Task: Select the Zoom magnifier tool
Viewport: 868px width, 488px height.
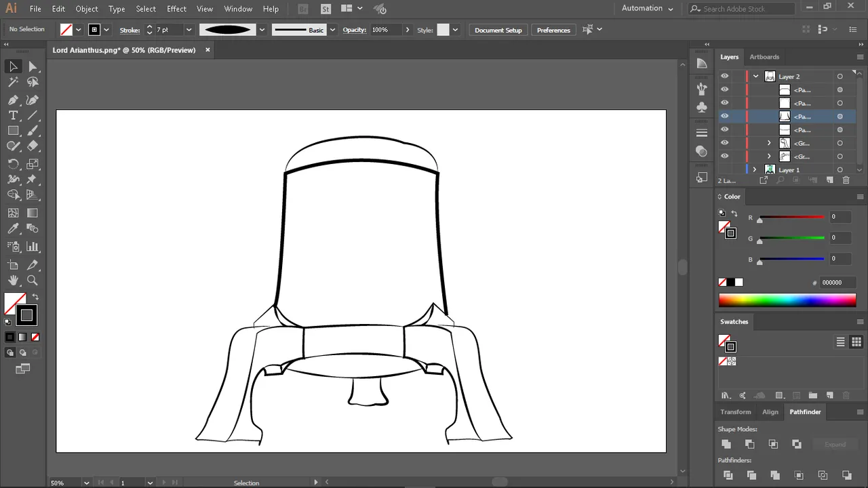Action: [x=33, y=281]
